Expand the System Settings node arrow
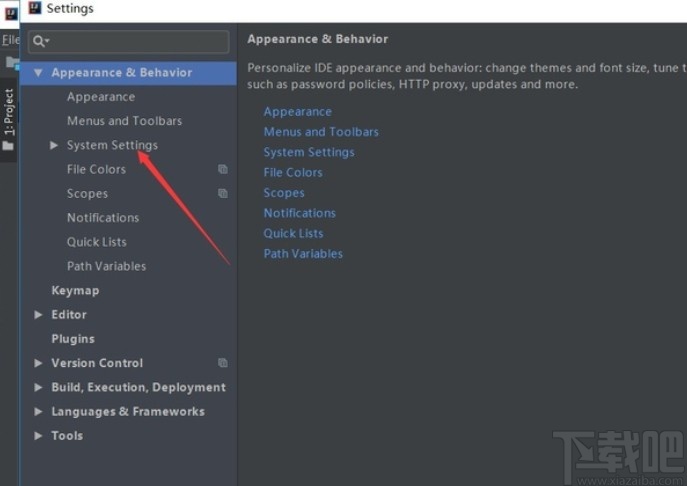 tap(54, 145)
